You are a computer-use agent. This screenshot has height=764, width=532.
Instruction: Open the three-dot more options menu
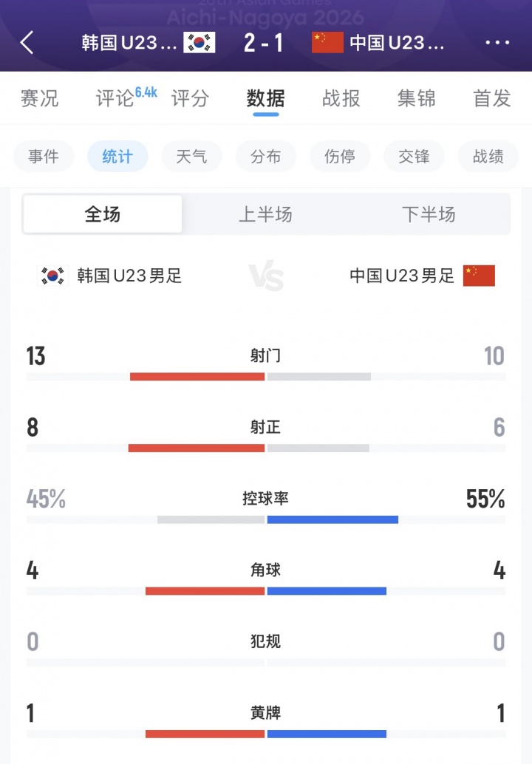click(497, 42)
